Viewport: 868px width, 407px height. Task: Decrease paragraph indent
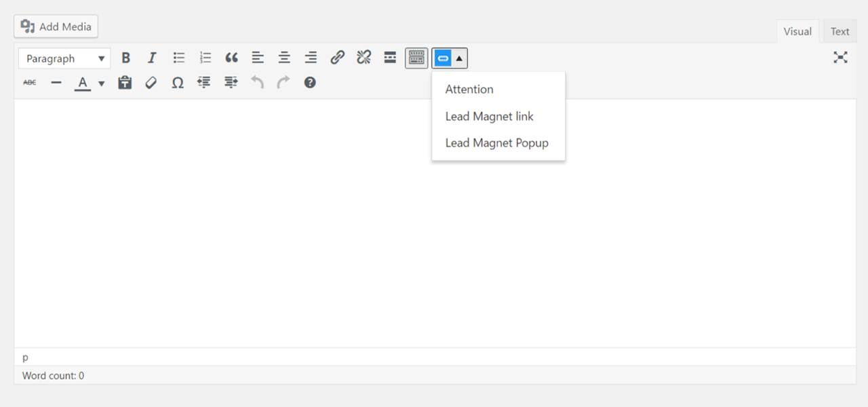coord(204,83)
